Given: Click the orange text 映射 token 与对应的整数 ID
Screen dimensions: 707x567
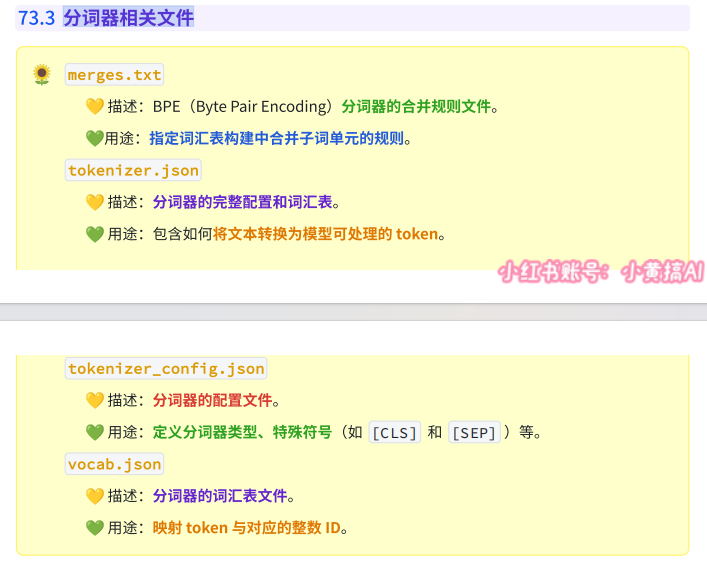Looking at the screenshot, I should pyautogui.click(x=247, y=528).
